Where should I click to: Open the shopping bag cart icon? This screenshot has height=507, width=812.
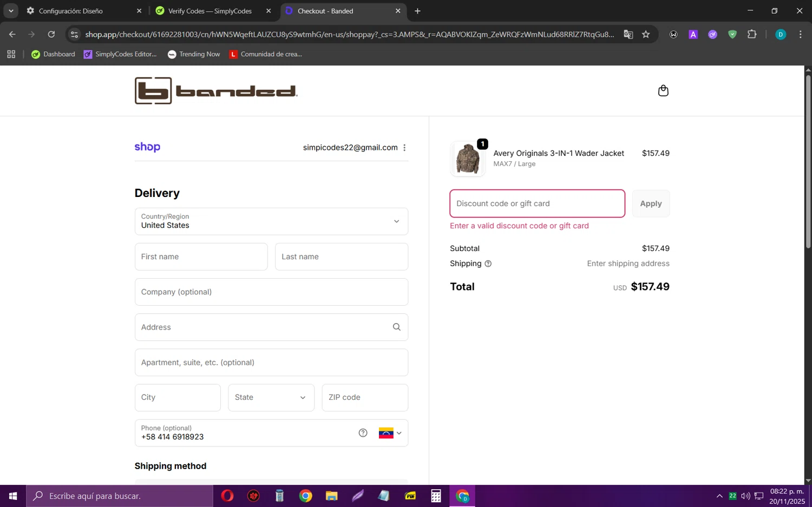[663, 90]
